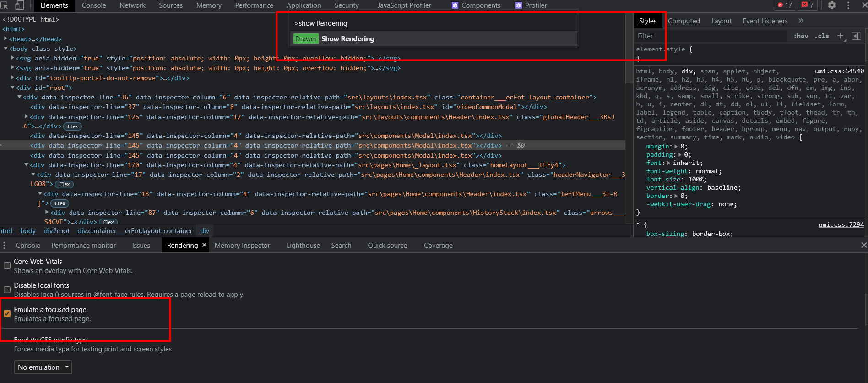Uncheck Emulate a focused page

7,314
